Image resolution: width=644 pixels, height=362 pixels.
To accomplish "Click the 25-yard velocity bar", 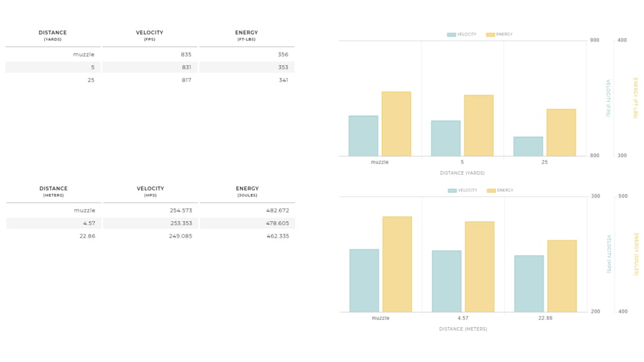I will point(528,146).
